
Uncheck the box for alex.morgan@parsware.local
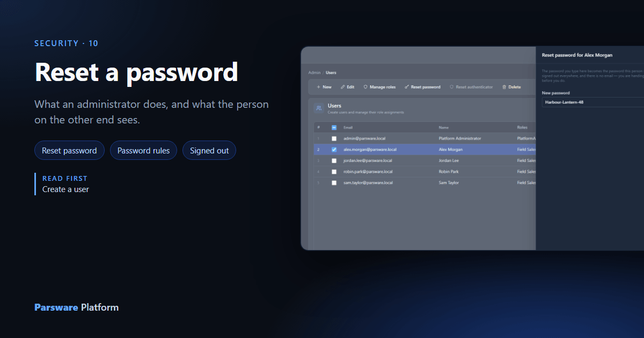click(334, 150)
